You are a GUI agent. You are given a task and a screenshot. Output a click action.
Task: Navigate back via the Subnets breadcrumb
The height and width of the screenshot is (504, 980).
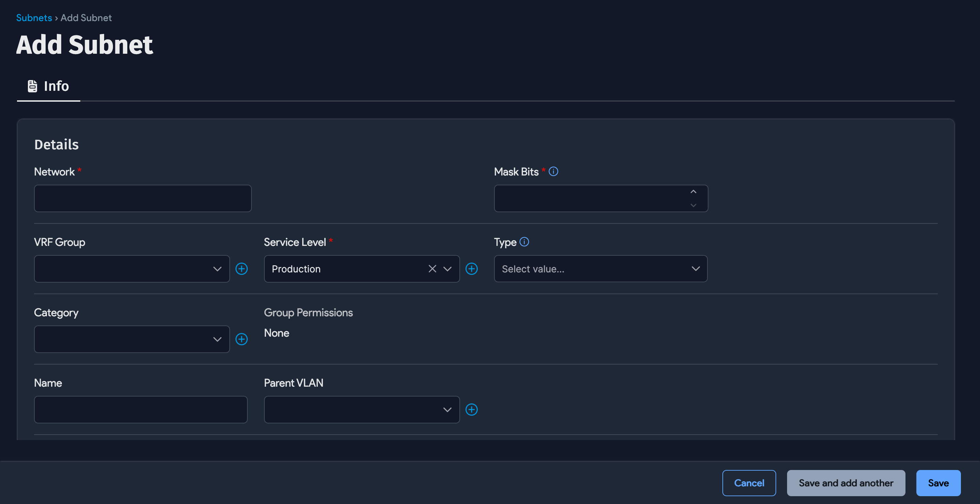[x=34, y=17]
